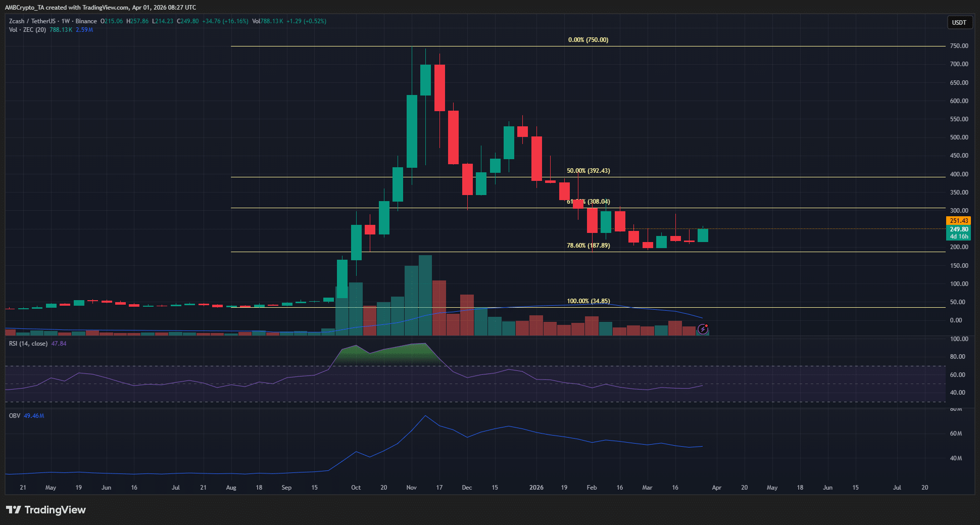Click the 100.00% (34.85) Fibonacci level label
This screenshot has height=525, width=980.
[588, 301]
